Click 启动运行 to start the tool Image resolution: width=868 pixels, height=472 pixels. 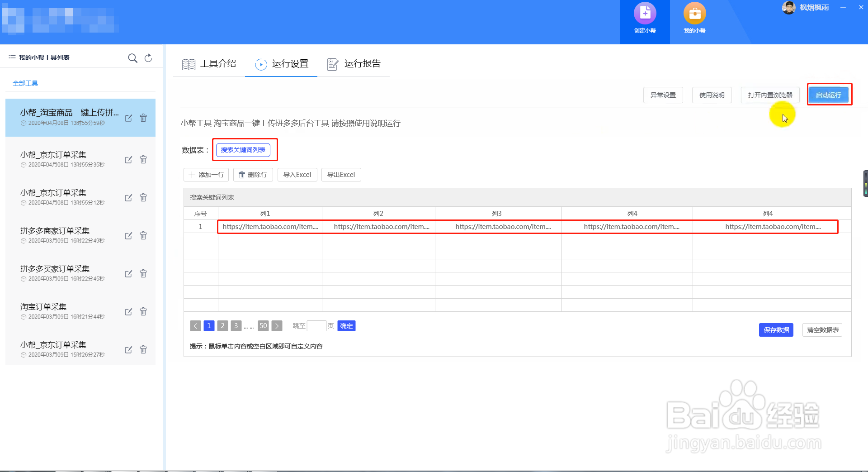[x=828, y=95]
